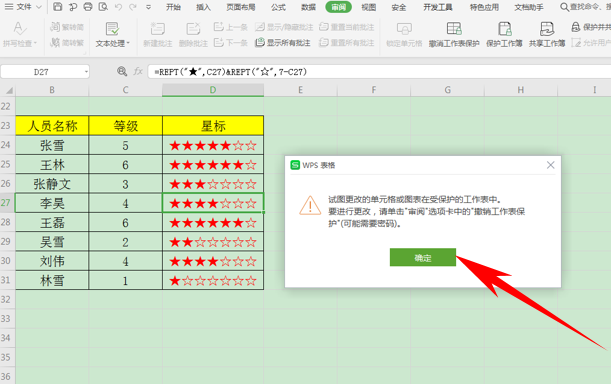This screenshot has height=385, width=612.
Task: Click the zoom magnifier icon by formula bar
Action: pyautogui.click(x=122, y=71)
